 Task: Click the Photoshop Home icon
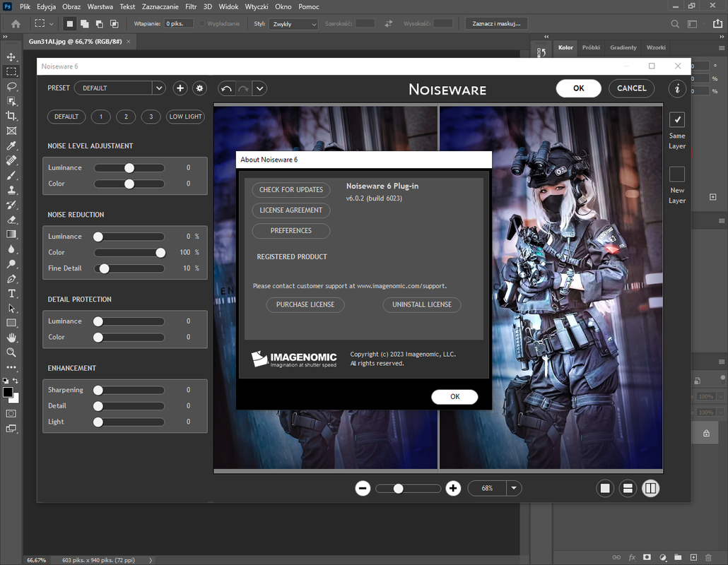tap(16, 23)
